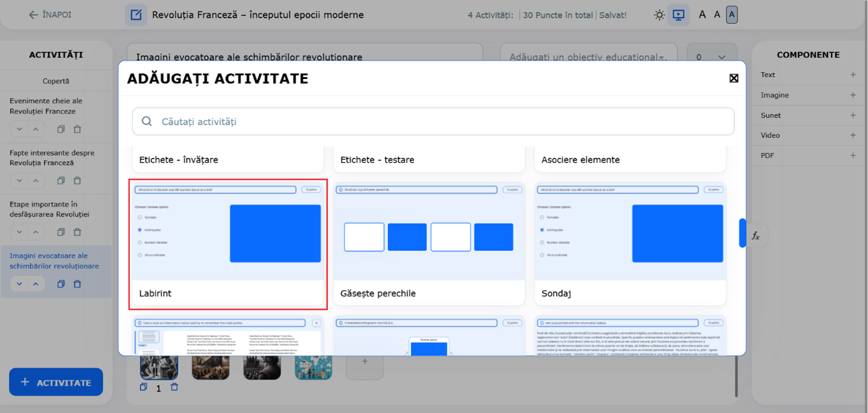Viewport: 868px width, 413px height.
Task: Choose the Găsește perechile activity
Action: 429,244
